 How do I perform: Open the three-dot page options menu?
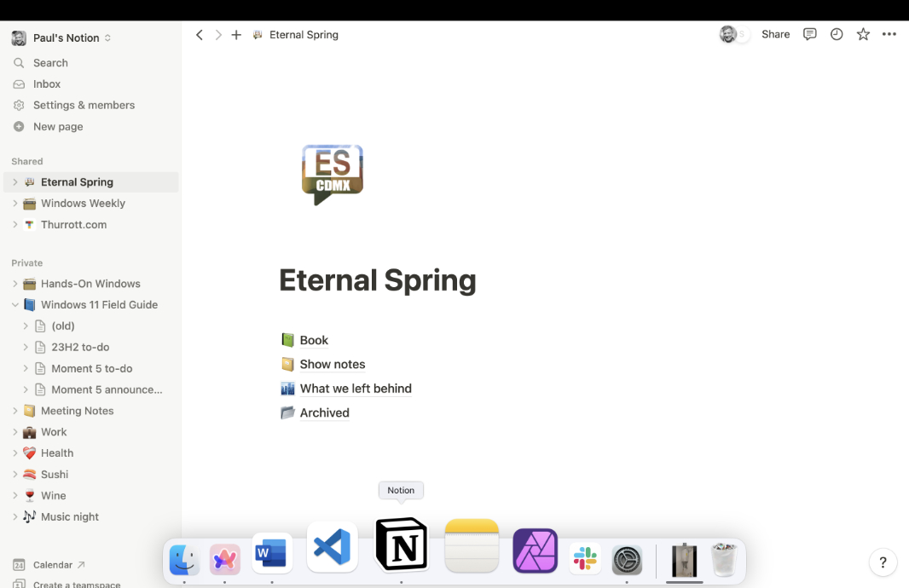889,34
